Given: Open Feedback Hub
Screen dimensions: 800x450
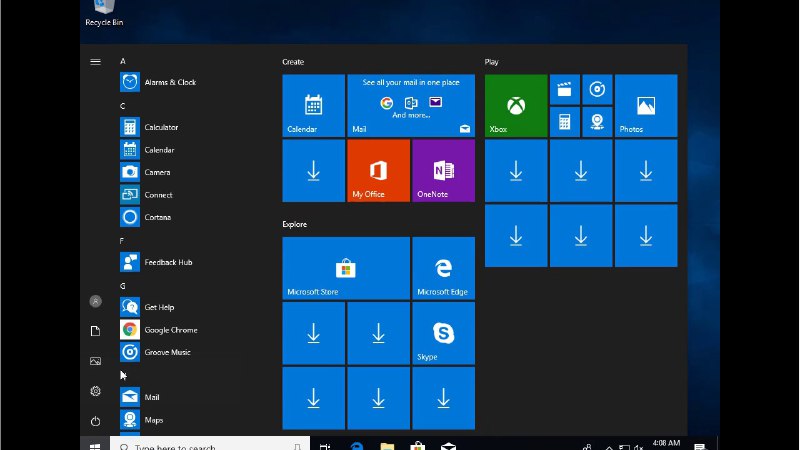Looking at the screenshot, I should tap(157, 262).
